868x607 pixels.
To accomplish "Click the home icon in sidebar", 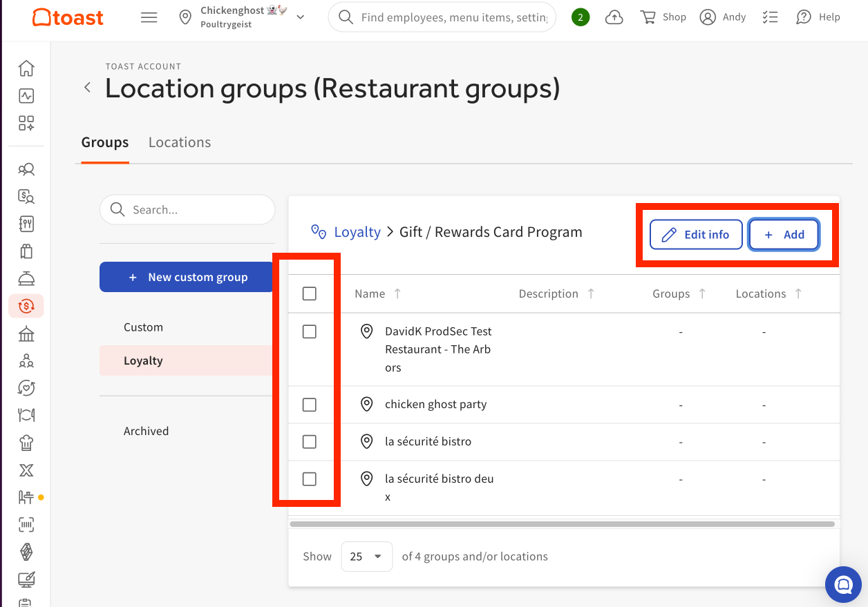I will 26,68.
